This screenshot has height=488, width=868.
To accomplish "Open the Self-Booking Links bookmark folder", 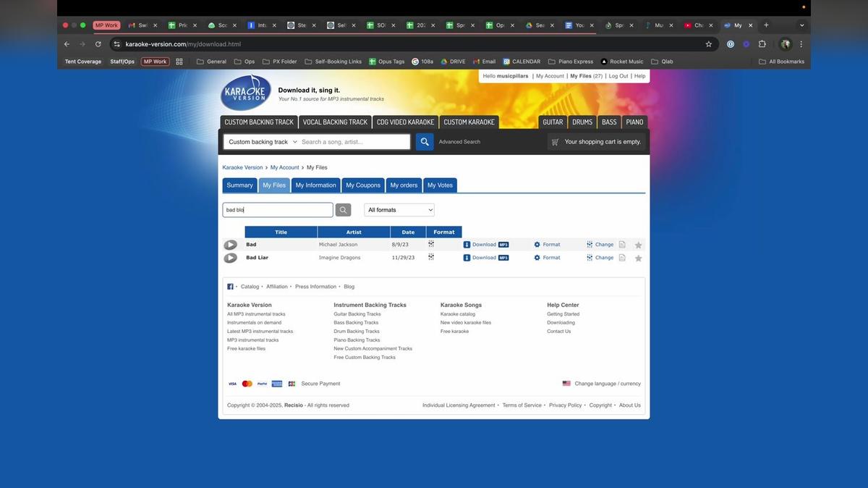I will coord(333,62).
